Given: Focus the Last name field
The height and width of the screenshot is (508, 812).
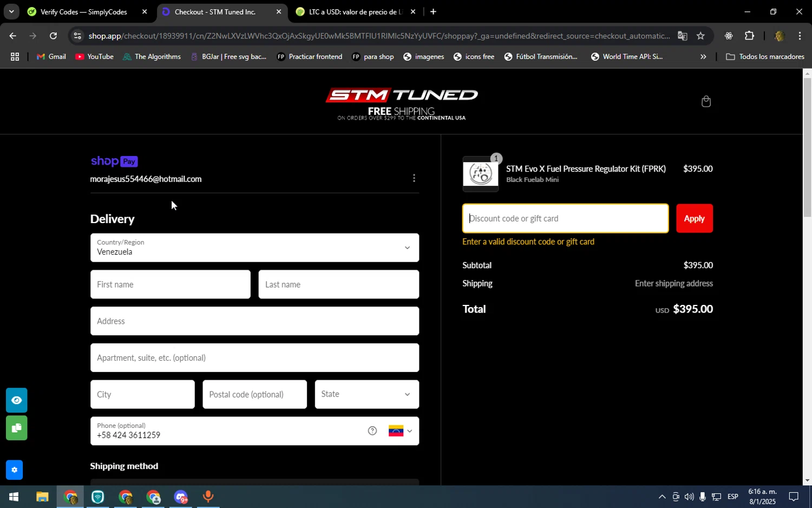Looking at the screenshot, I should point(338,284).
